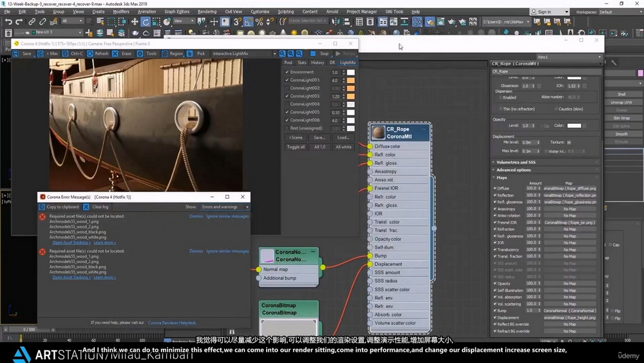Toggle the 3D Snaps icon
644x363 pixels.
(237, 22)
